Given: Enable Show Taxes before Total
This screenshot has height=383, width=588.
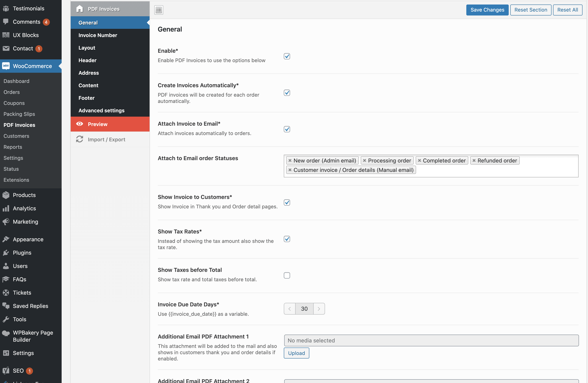Looking at the screenshot, I should click(287, 275).
